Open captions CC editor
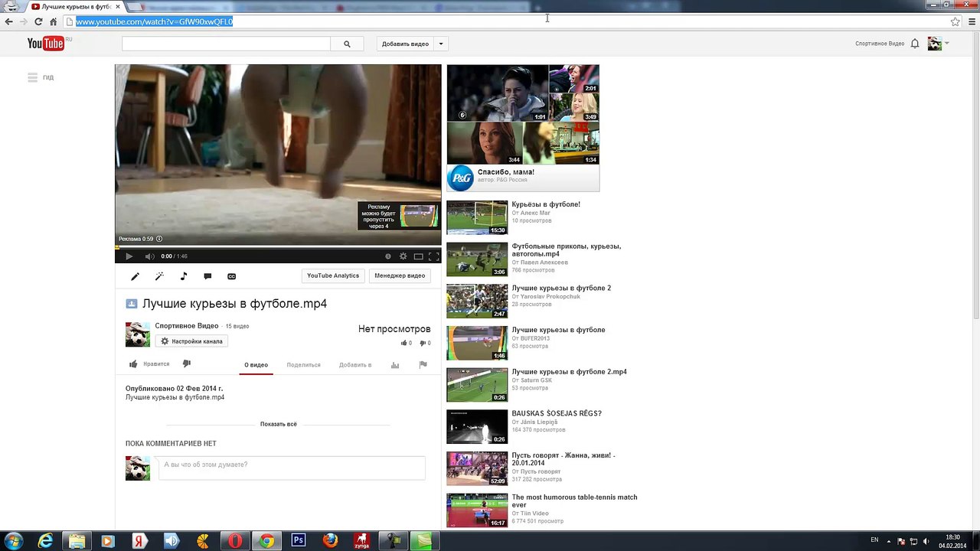 (x=231, y=276)
